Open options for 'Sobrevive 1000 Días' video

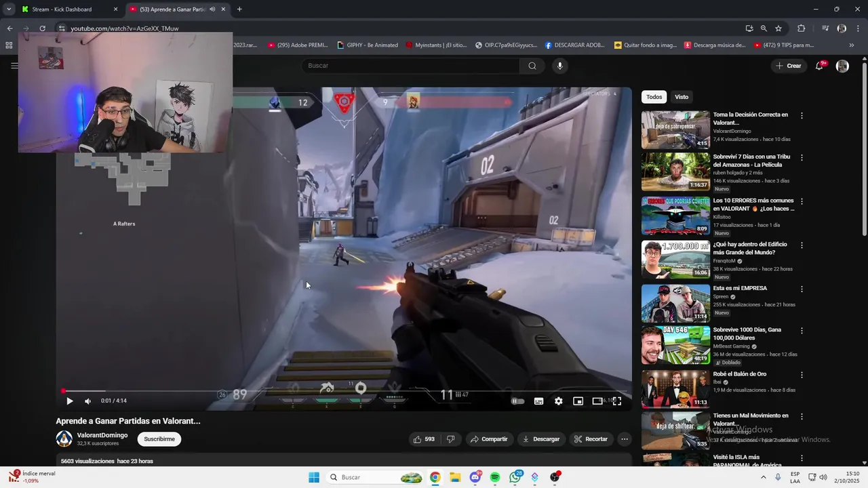click(802, 331)
